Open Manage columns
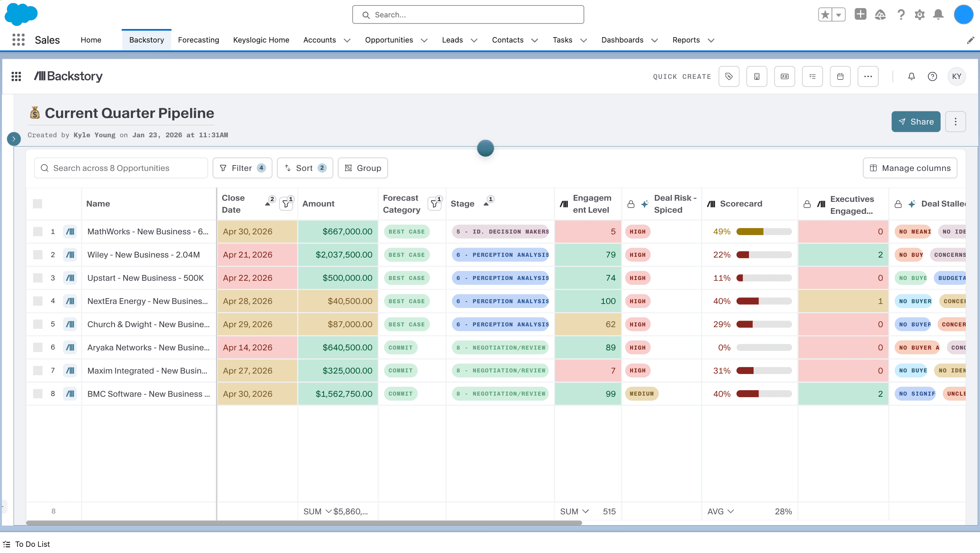The width and height of the screenshot is (980, 553). pos(910,168)
